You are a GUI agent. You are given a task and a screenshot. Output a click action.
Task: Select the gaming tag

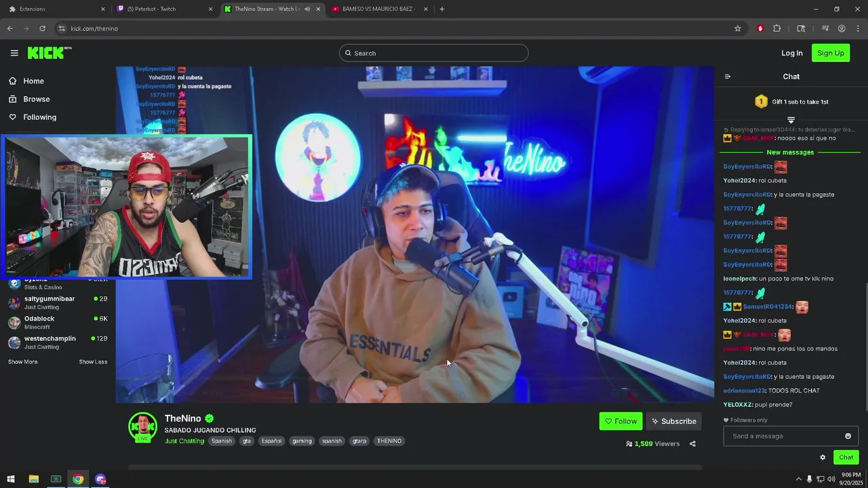[302, 441]
